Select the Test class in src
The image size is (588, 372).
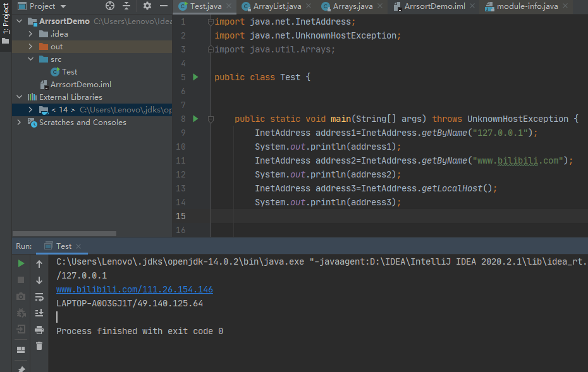click(x=69, y=72)
